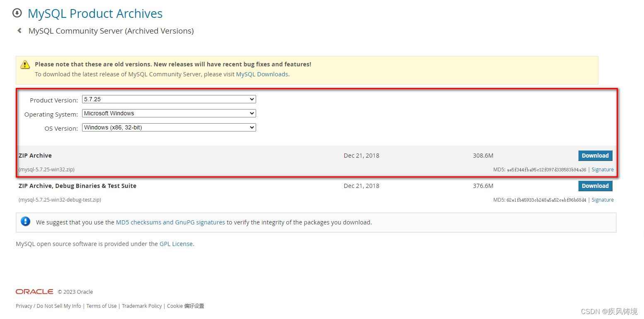644x319 pixels.
Task: Open the Operating System dropdown
Action: click(x=169, y=113)
